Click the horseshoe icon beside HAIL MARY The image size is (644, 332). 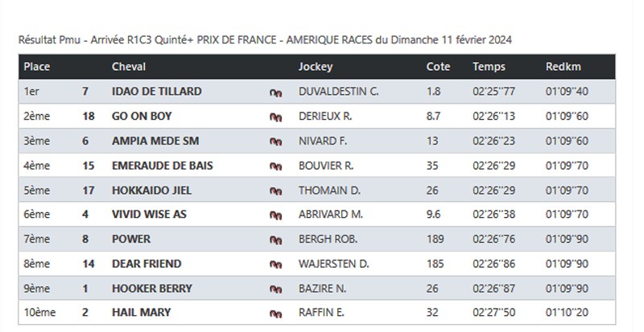coord(276,314)
